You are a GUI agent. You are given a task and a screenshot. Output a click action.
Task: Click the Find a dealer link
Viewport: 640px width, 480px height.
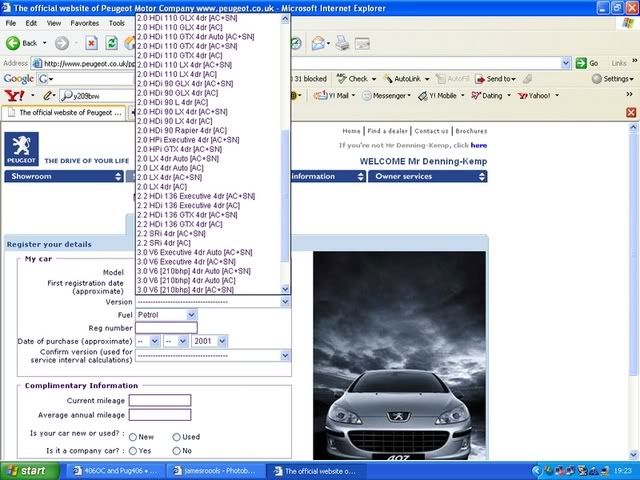point(387,131)
